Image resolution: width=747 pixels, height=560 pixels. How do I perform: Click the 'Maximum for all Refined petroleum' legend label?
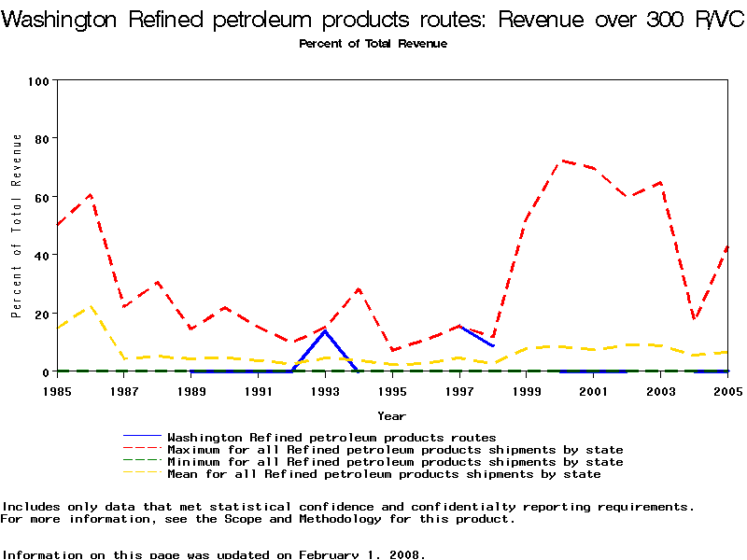[394, 450]
